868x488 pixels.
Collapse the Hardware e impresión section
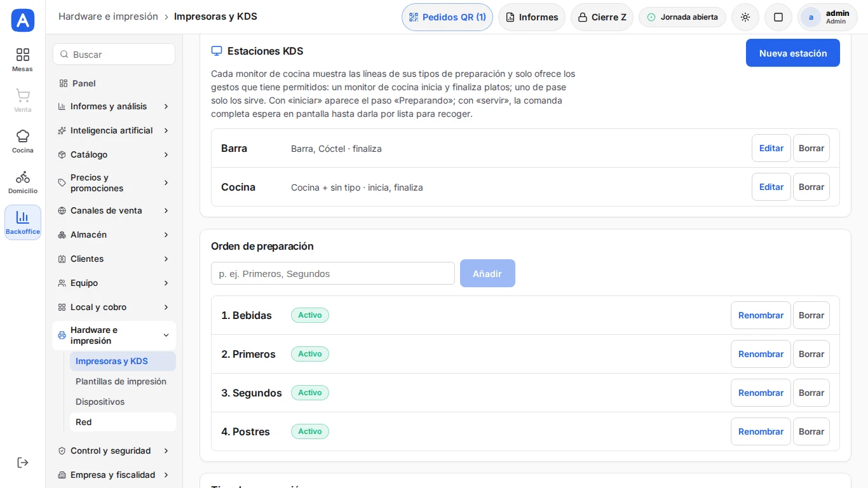(x=114, y=335)
